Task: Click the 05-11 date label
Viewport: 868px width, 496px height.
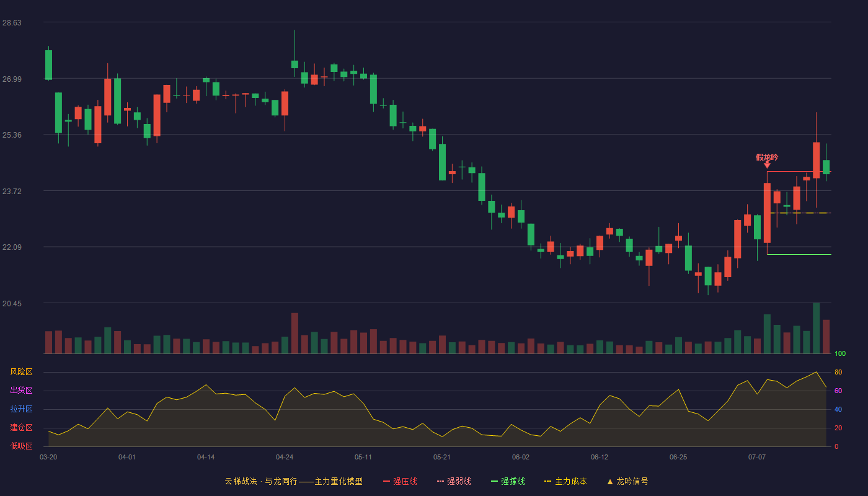Action: [363, 457]
